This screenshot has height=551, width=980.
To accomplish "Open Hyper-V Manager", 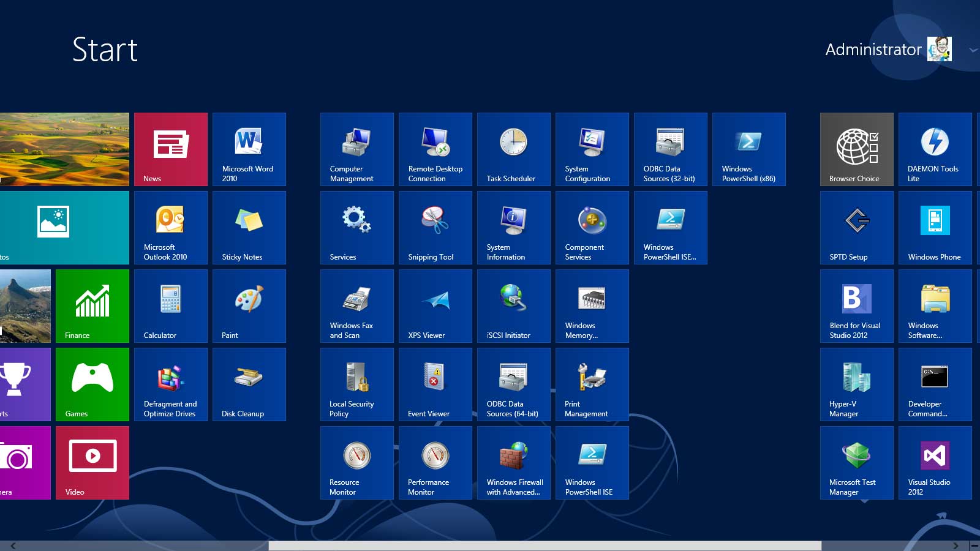I will pos(856,384).
